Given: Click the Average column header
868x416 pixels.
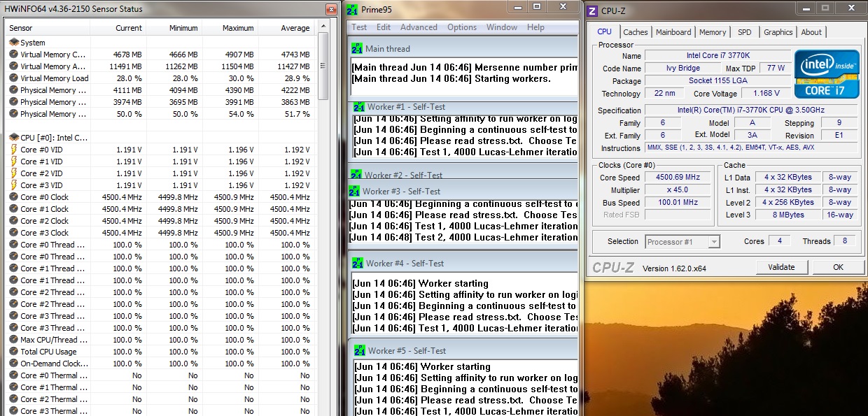Looking at the screenshot, I should 286,28.
